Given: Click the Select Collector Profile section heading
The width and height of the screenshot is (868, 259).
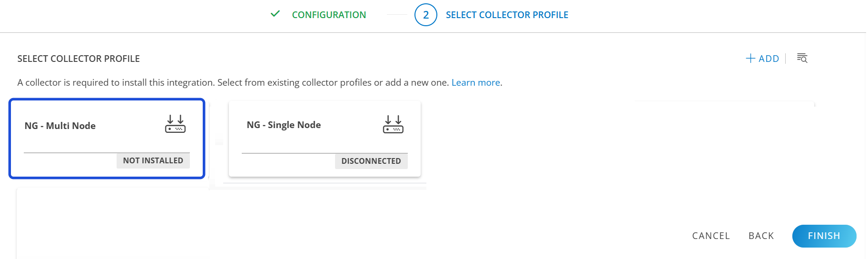Looking at the screenshot, I should click(x=79, y=59).
